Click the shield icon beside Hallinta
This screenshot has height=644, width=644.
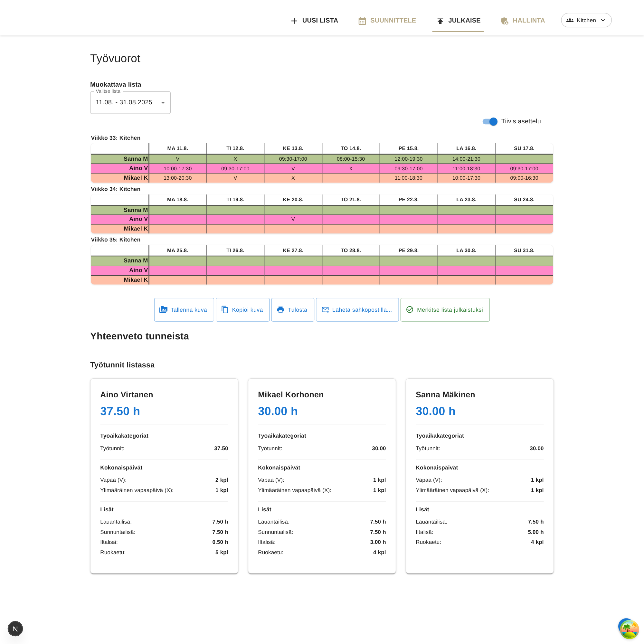point(504,21)
